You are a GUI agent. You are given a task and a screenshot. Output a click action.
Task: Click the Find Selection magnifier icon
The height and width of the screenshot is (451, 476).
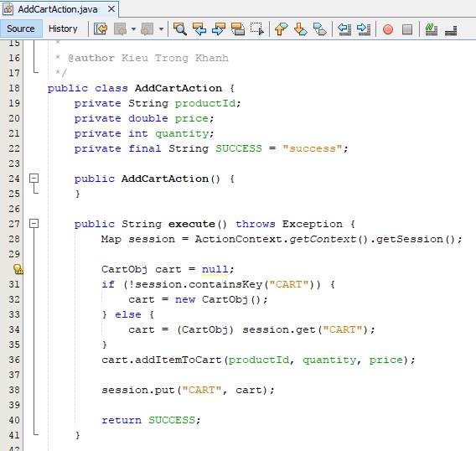pos(179,29)
